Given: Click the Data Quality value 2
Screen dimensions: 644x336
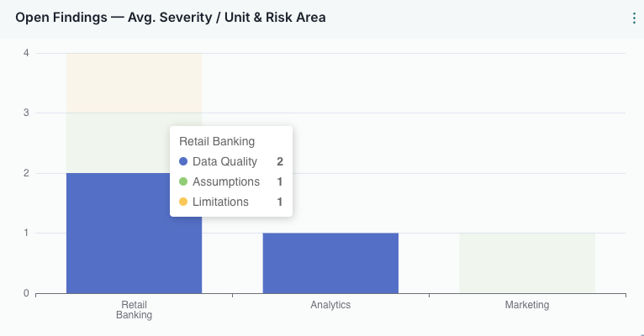Looking at the screenshot, I should click(x=279, y=161).
